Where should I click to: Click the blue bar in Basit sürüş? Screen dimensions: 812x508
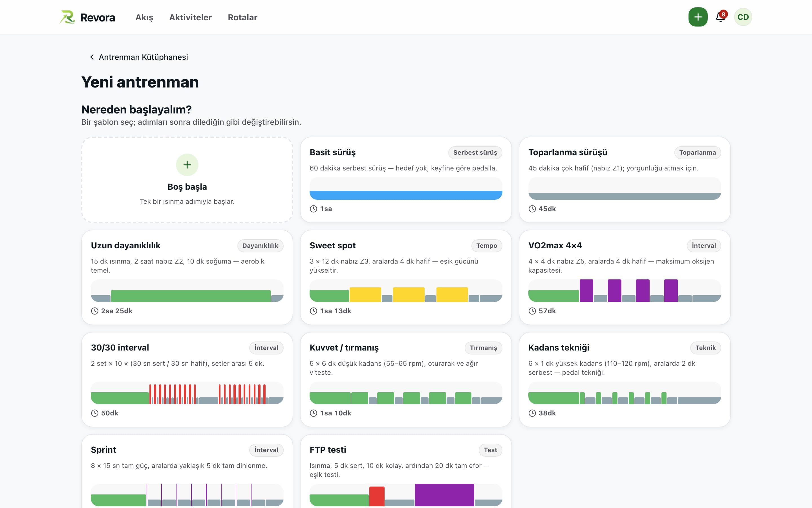click(406, 195)
